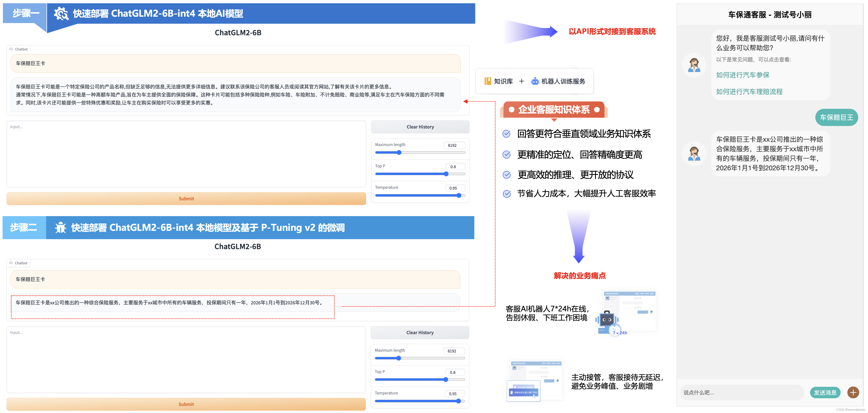The width and height of the screenshot is (868, 413).
Task: Click the text 主动接管，客服接待无延迟
Action: point(617,377)
